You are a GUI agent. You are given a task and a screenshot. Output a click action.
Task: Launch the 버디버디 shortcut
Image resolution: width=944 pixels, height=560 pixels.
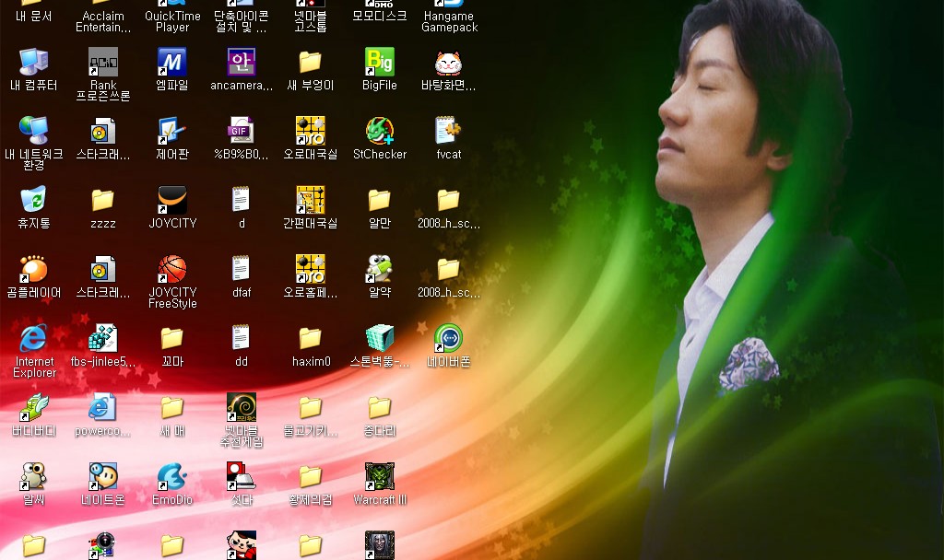click(x=34, y=408)
